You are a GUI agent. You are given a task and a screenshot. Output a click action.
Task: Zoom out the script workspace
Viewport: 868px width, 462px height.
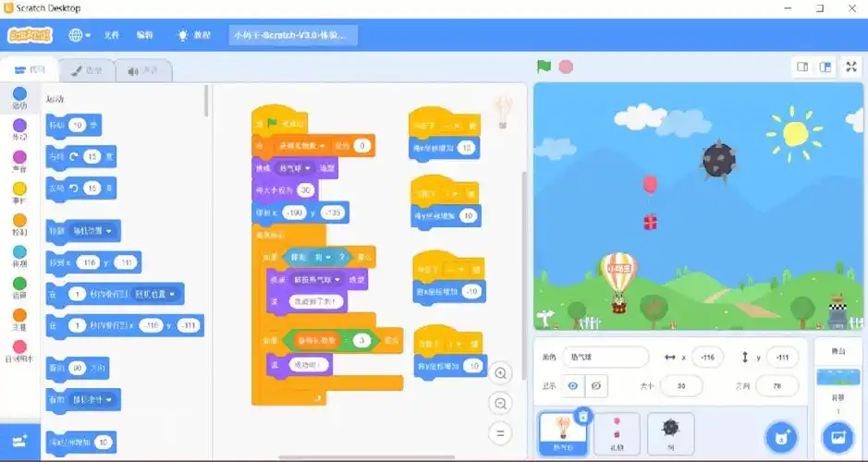(x=500, y=404)
